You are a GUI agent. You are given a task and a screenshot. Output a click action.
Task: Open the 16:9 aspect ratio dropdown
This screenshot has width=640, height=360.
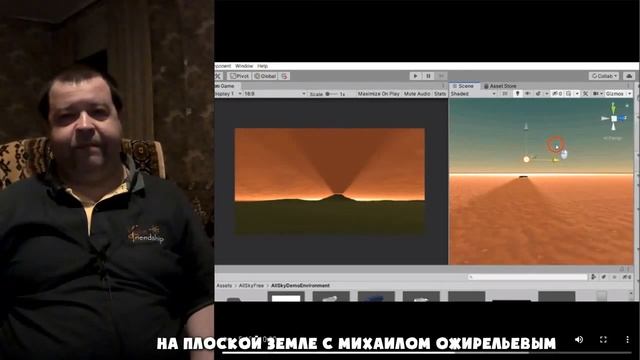(275, 94)
